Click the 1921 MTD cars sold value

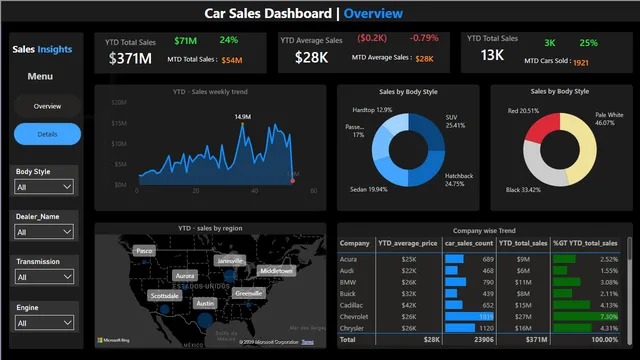(581, 62)
